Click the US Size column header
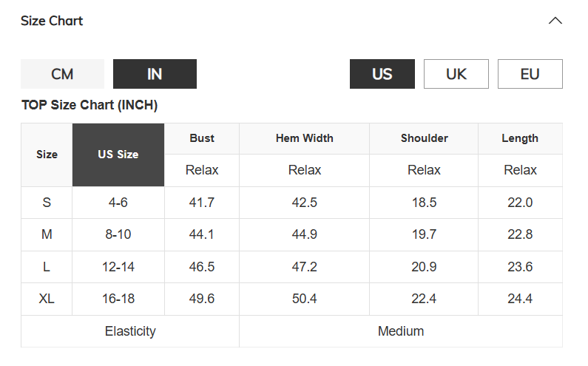This screenshot has width=588, height=366. [x=118, y=155]
